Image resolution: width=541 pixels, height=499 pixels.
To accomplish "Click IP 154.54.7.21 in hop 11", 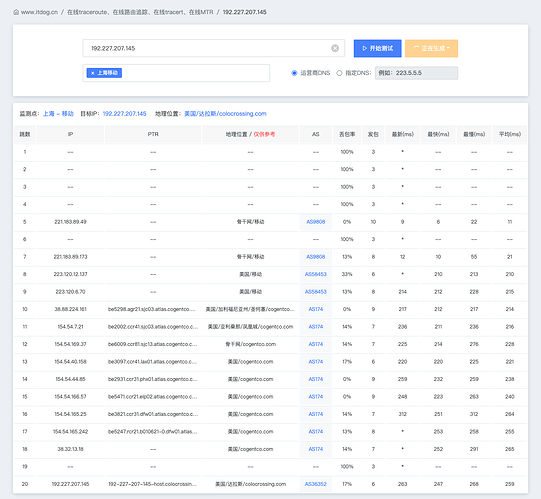I will tap(70, 327).
